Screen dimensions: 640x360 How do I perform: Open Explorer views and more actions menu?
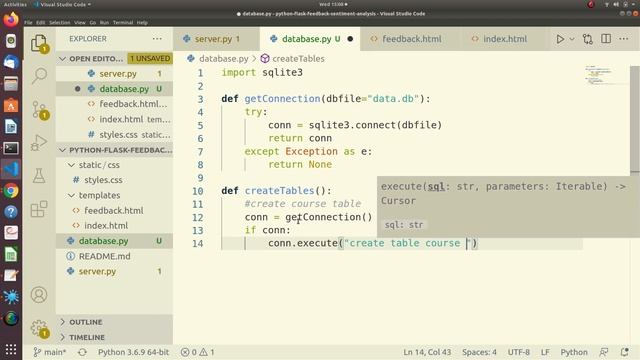[157, 39]
